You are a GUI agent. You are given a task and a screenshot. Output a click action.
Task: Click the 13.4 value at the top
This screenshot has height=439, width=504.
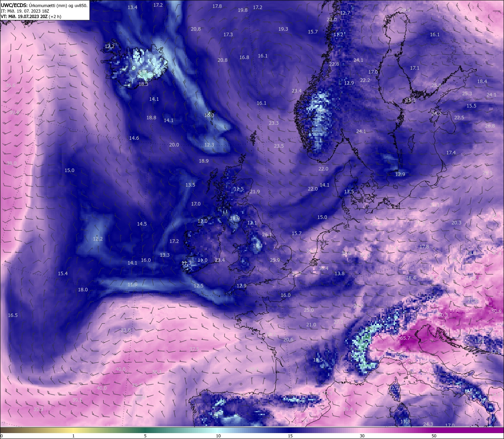click(x=132, y=7)
